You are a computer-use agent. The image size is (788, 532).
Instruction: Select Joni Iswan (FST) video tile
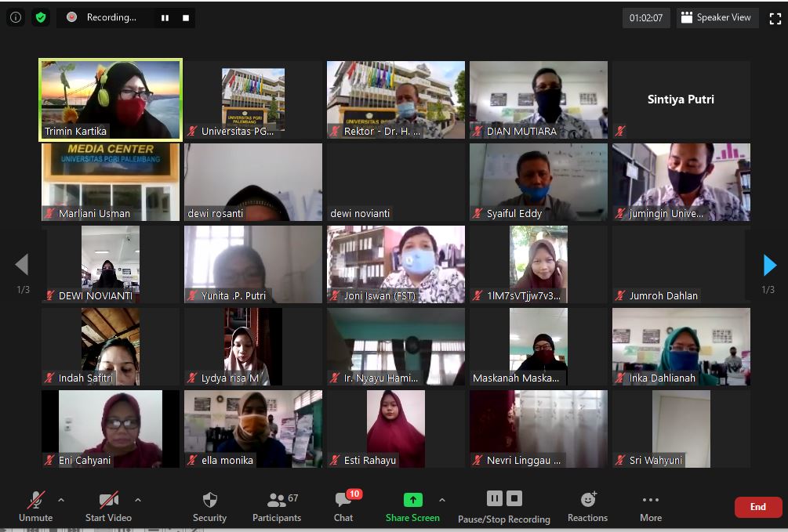[x=396, y=264]
